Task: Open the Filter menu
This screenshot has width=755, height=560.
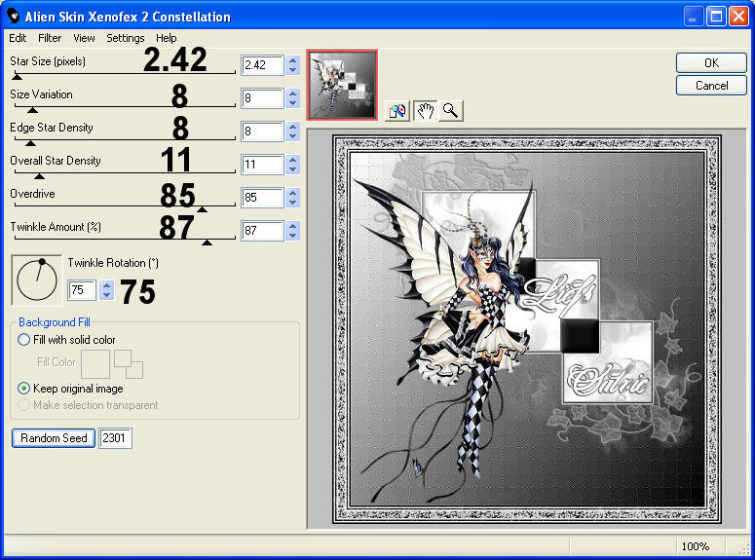Action: pos(50,38)
